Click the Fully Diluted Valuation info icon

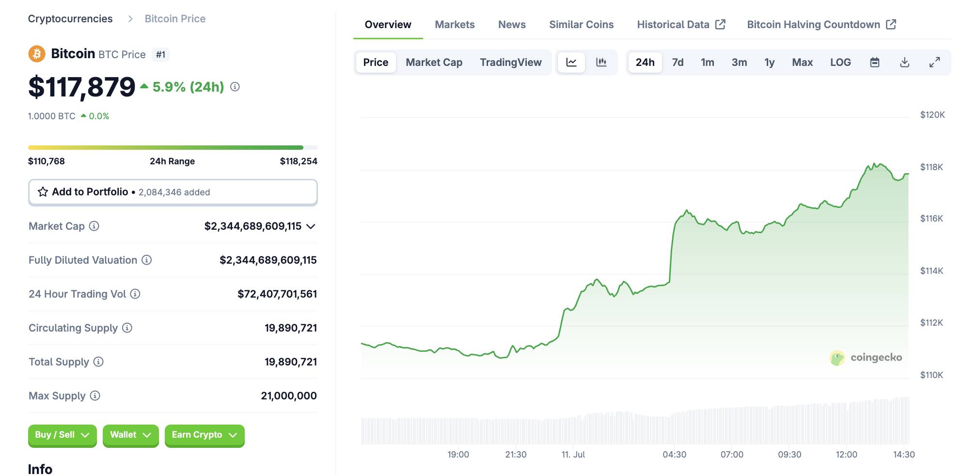tap(147, 260)
